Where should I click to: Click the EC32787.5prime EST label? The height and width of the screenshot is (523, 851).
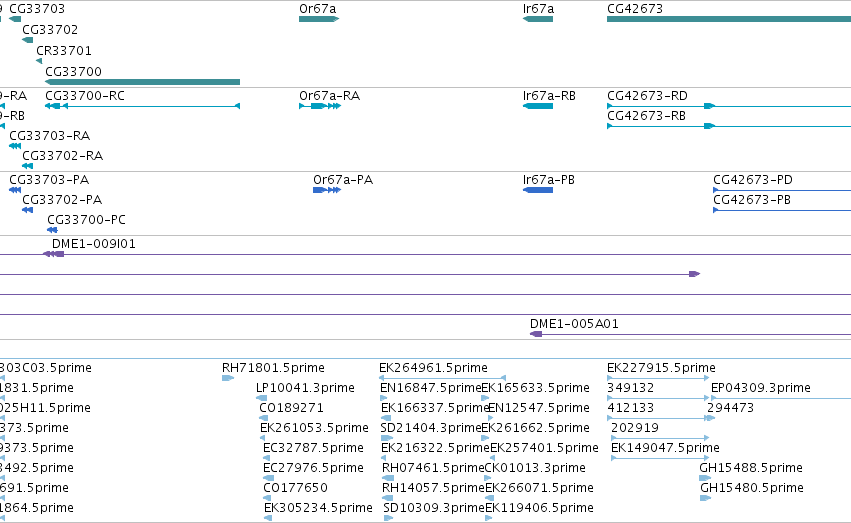[x=313, y=448]
